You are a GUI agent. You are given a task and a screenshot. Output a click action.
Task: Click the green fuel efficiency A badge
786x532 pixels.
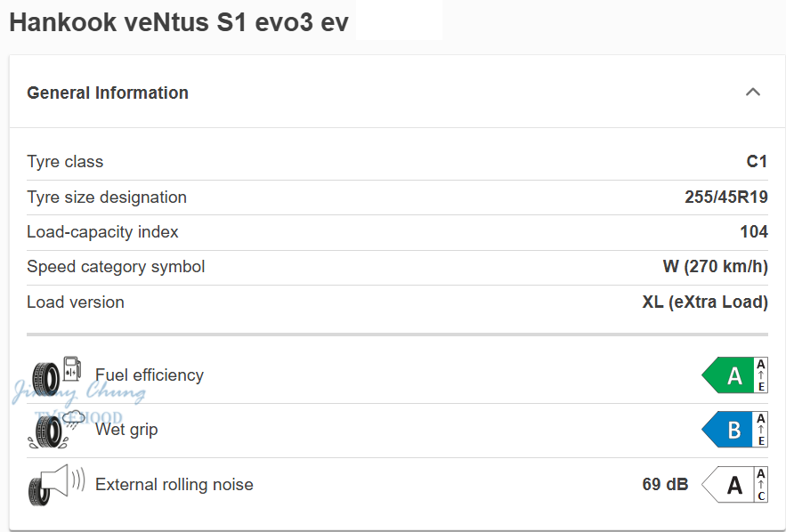pos(729,375)
